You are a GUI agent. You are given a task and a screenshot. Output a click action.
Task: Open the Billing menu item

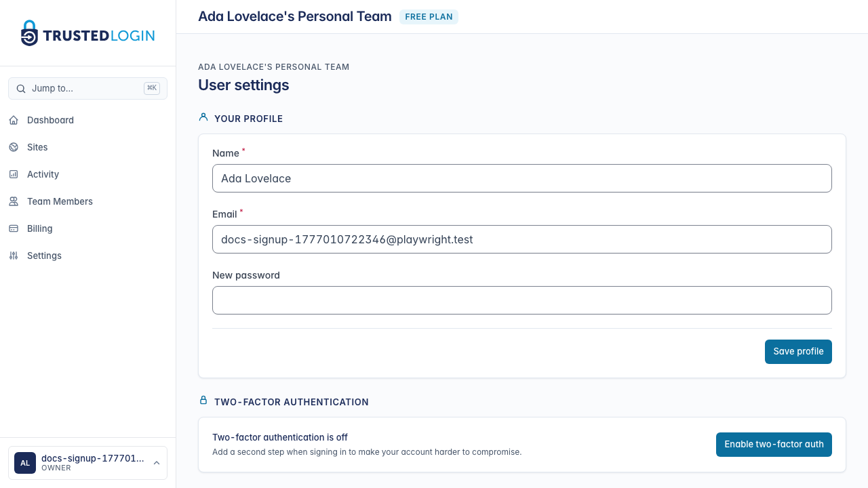click(x=39, y=228)
